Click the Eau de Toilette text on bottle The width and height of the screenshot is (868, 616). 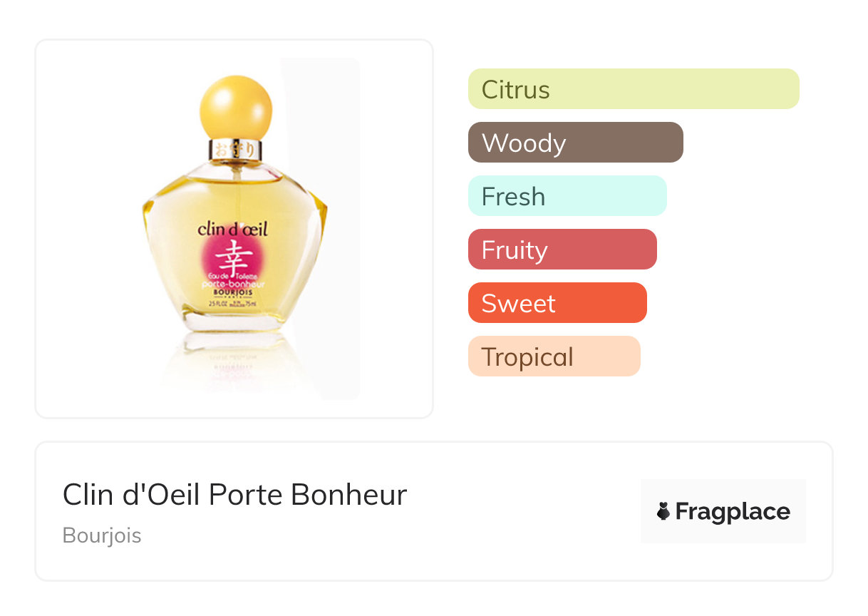coord(233,276)
